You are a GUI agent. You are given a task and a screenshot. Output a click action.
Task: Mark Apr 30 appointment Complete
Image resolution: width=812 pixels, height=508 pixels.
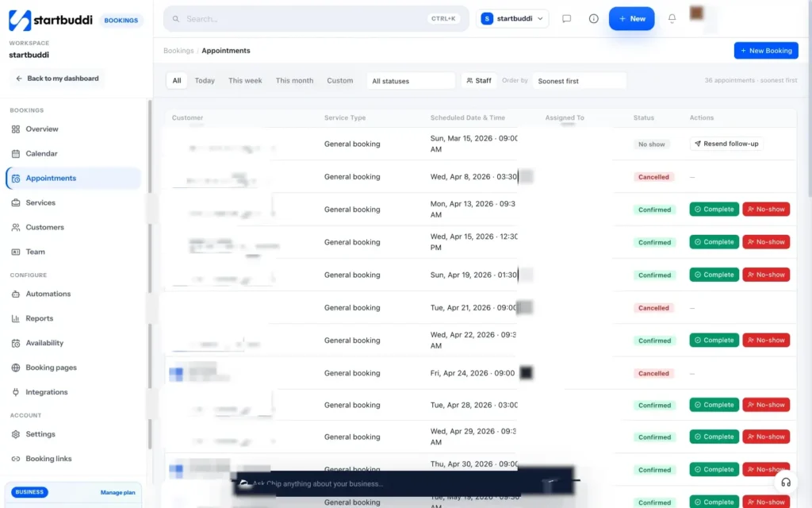pos(714,470)
